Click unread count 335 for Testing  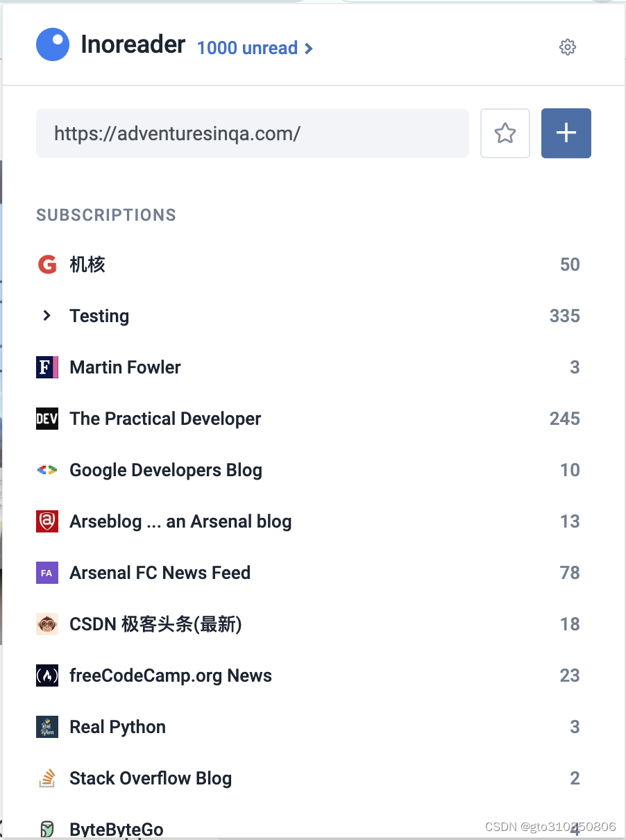tap(565, 316)
